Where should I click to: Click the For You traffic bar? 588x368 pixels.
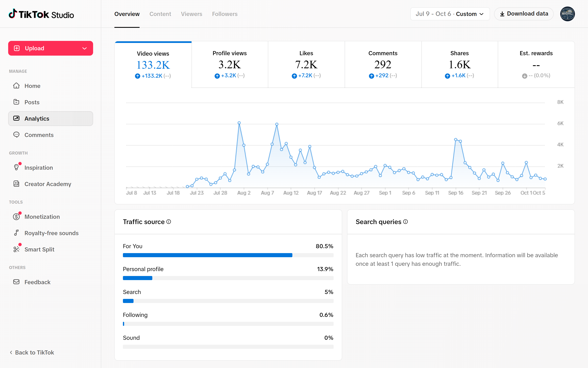(228, 255)
